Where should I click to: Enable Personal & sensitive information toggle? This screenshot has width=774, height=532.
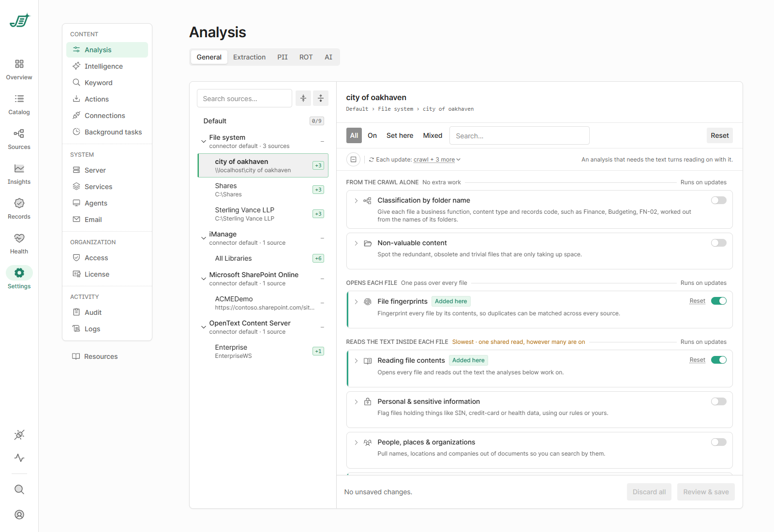[718, 401]
